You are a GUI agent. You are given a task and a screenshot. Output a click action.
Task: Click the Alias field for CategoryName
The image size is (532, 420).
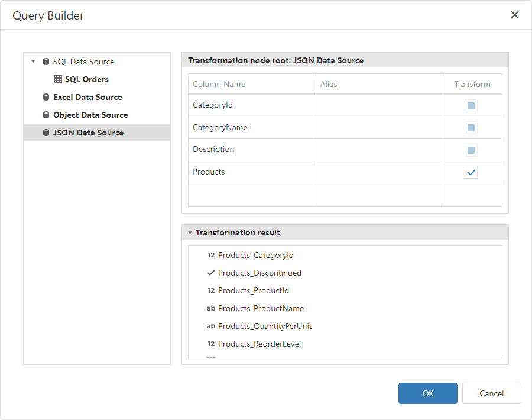tap(379, 127)
